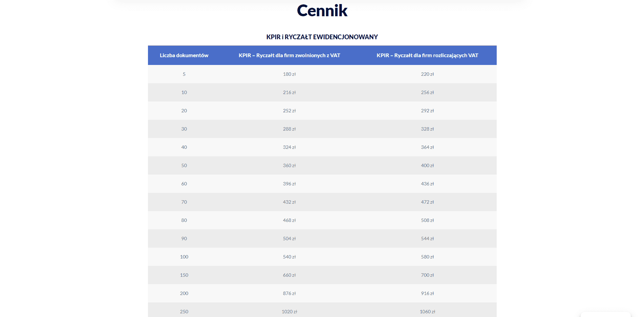This screenshot has height=317, width=644.
Task: Click the 10 documents row label
Action: pyautogui.click(x=184, y=92)
